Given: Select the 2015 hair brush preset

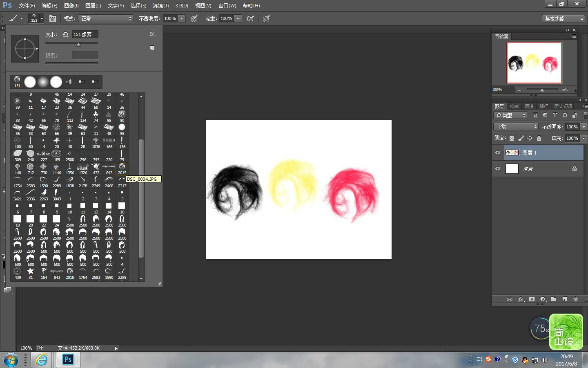Looking at the screenshot, I should (x=122, y=168).
